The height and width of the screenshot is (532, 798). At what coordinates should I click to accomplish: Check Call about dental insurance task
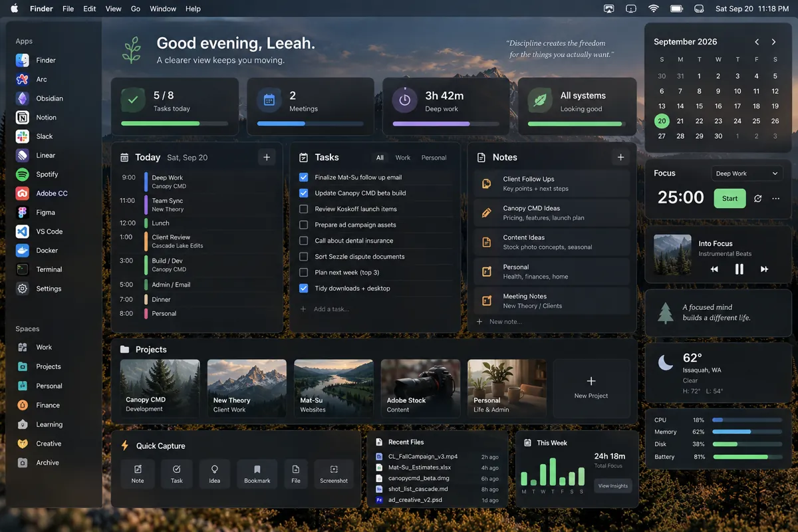tap(303, 241)
